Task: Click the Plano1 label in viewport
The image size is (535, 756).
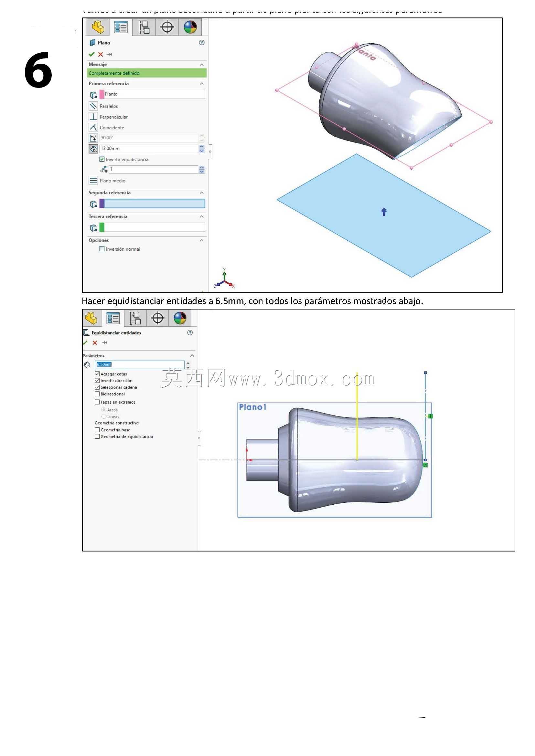Action: click(253, 407)
